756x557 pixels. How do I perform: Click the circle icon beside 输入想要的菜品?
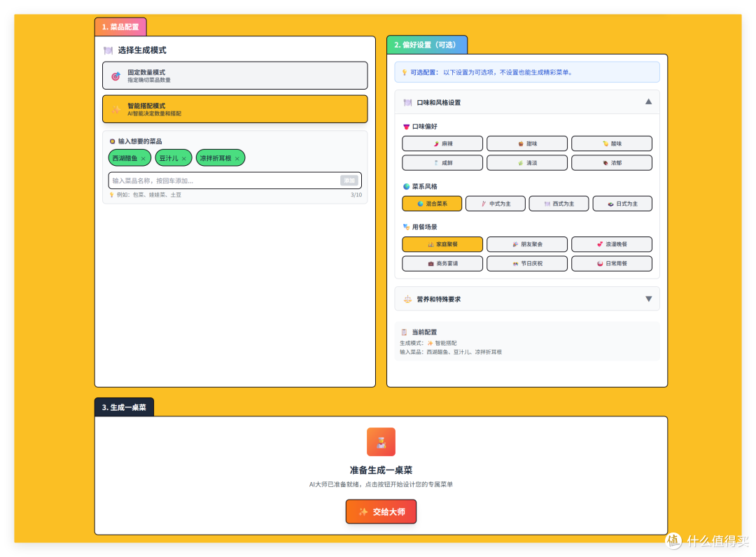pos(112,141)
